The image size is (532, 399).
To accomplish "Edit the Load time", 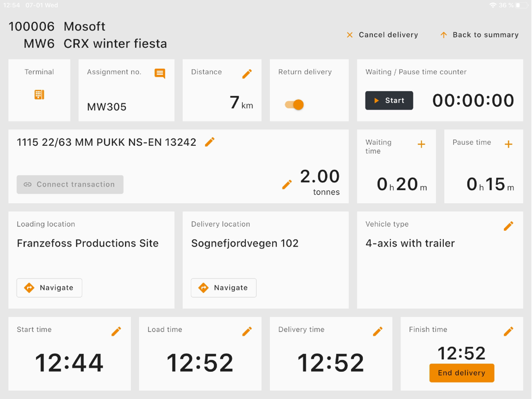I will point(247,331).
